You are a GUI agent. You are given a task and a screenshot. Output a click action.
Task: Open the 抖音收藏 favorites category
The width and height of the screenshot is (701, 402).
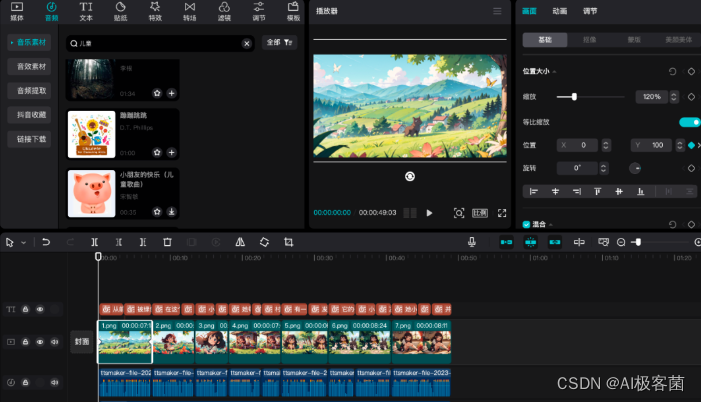tap(30, 115)
